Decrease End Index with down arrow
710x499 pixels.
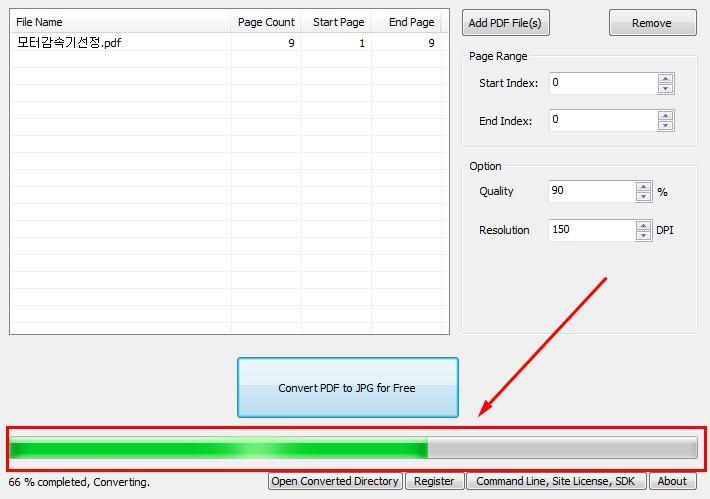[x=666, y=126]
